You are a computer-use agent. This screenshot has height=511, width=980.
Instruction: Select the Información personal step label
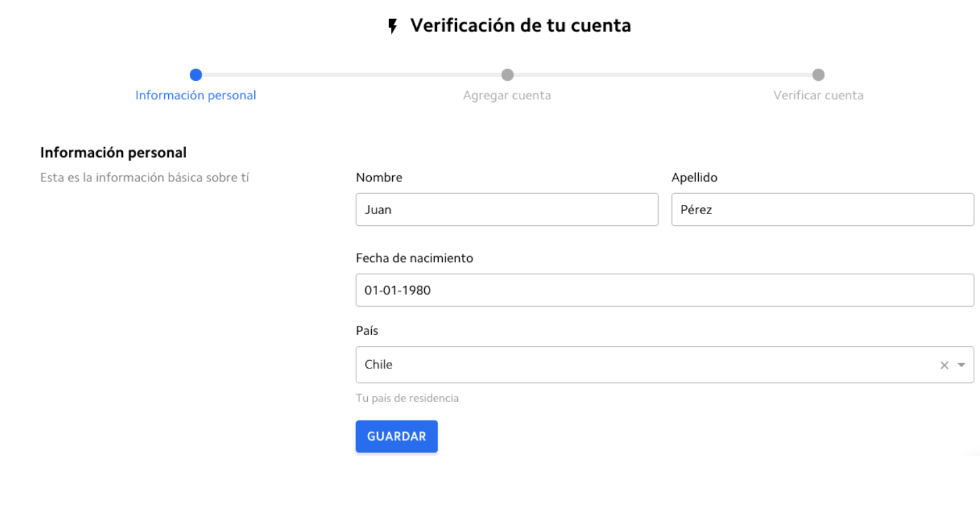tap(196, 95)
